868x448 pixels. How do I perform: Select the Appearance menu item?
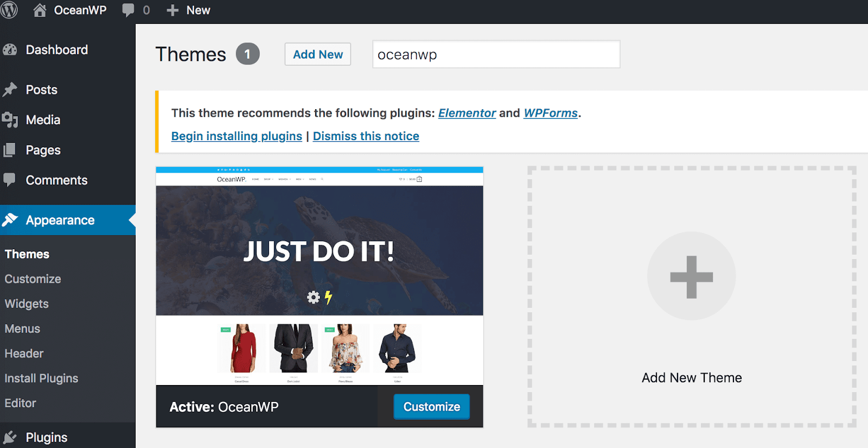coord(60,220)
